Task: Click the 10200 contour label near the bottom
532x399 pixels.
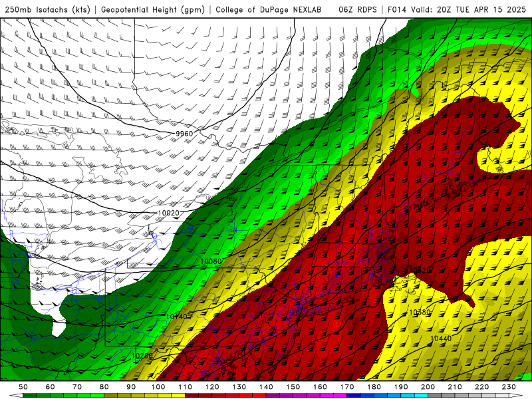Action: [x=142, y=356]
